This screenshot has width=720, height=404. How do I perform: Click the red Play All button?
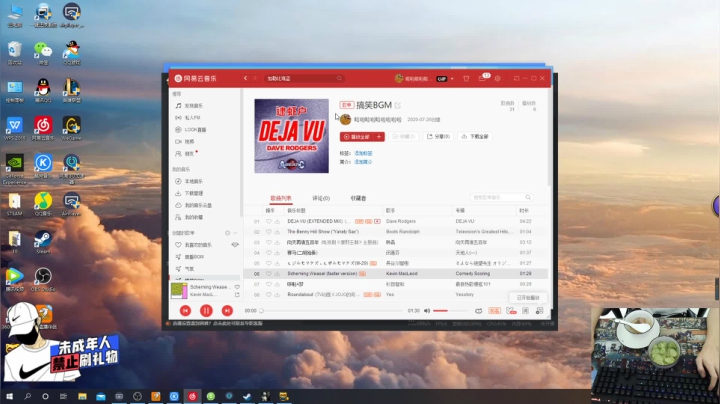point(357,136)
